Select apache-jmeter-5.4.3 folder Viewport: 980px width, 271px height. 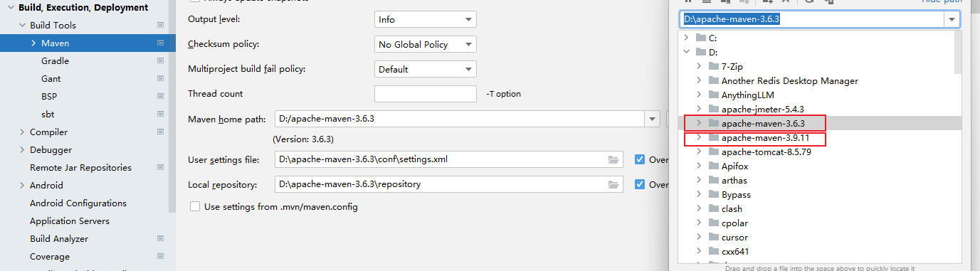point(762,109)
